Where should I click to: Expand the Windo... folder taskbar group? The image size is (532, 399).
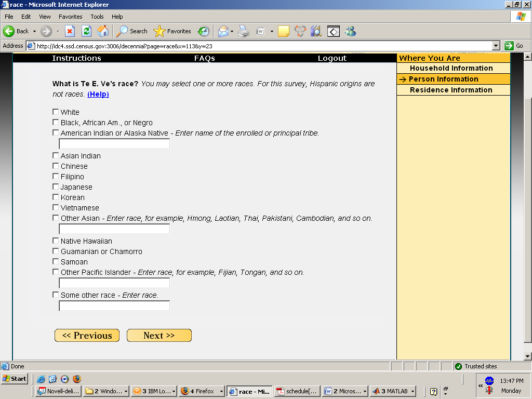(126, 391)
